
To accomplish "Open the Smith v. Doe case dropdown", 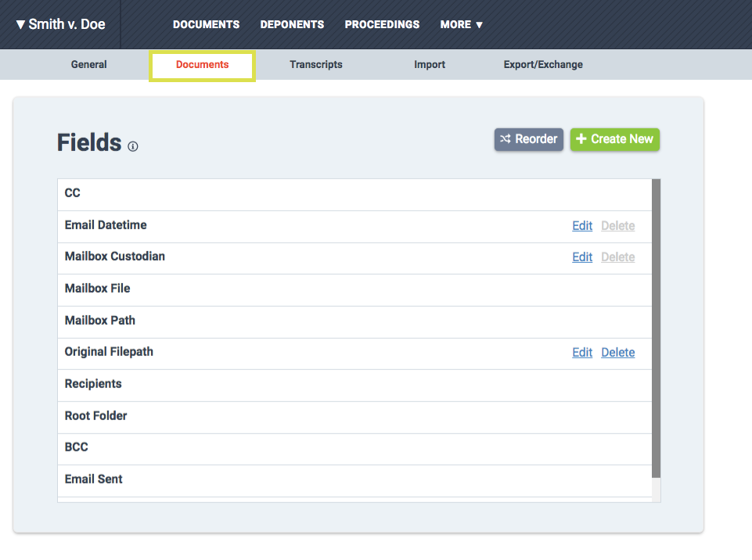I will pos(61,24).
